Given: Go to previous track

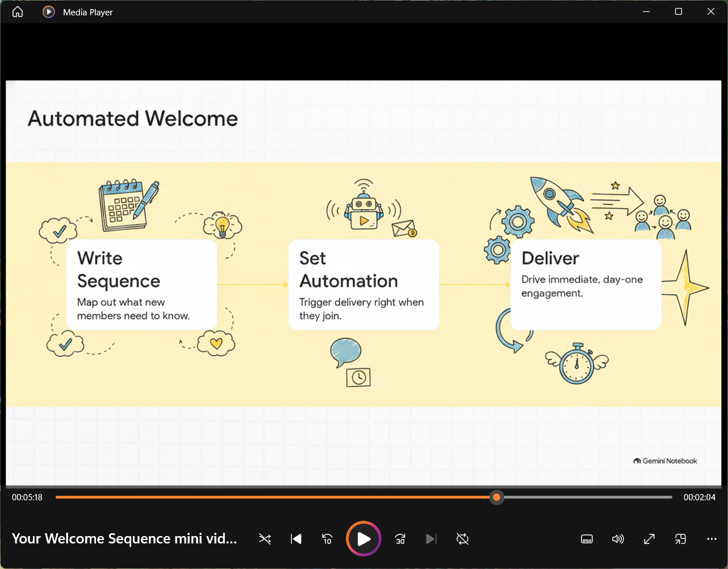Looking at the screenshot, I should click(x=296, y=539).
